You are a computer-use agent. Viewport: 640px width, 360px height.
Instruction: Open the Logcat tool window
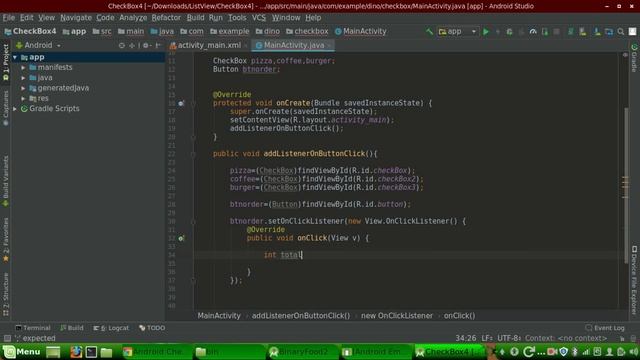pos(111,328)
